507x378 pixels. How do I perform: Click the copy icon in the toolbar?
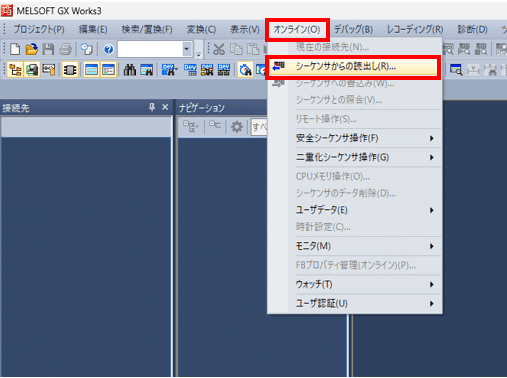tap(236, 50)
